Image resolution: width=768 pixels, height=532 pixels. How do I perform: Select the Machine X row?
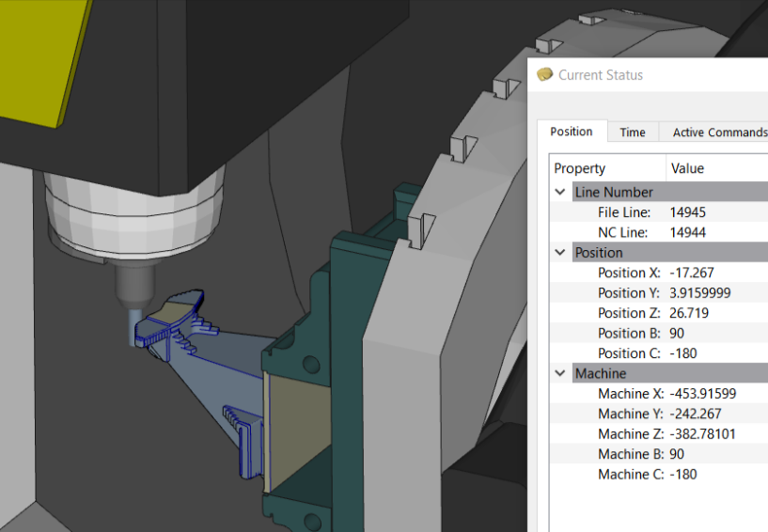[630, 393]
